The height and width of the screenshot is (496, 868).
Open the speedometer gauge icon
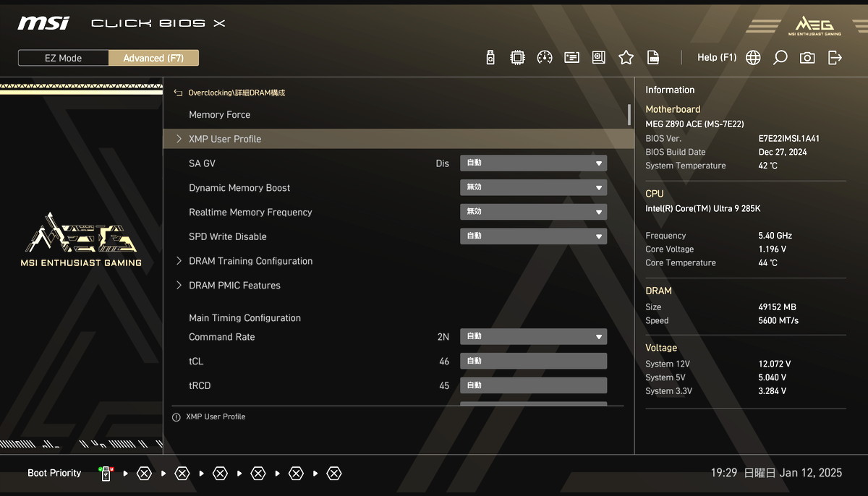coord(545,58)
